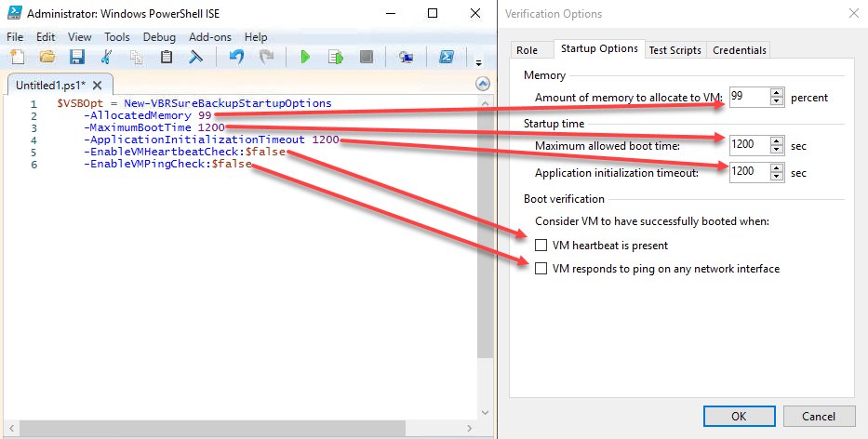Screen dimensions: 868x439
Task: Save the script with the floppy icon
Action: click(77, 57)
